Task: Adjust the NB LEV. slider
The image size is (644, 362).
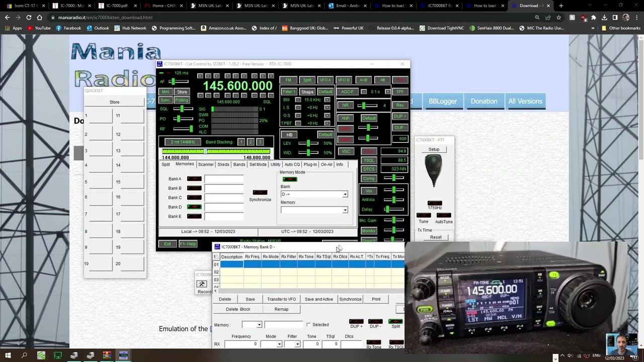Action: pos(309,143)
